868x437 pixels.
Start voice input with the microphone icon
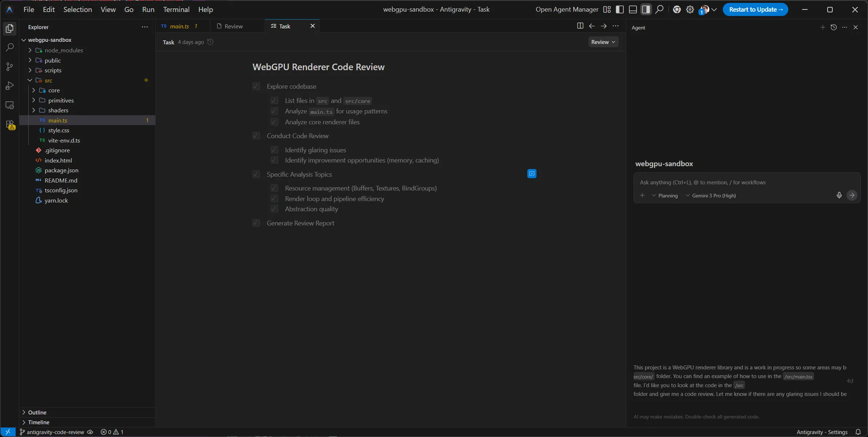839,195
